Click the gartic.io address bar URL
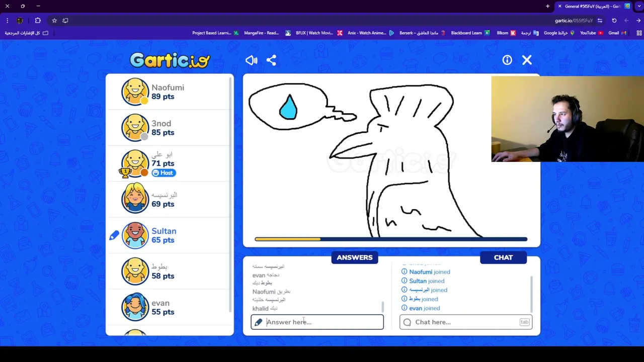The width and height of the screenshot is (644, 362). tap(574, 21)
